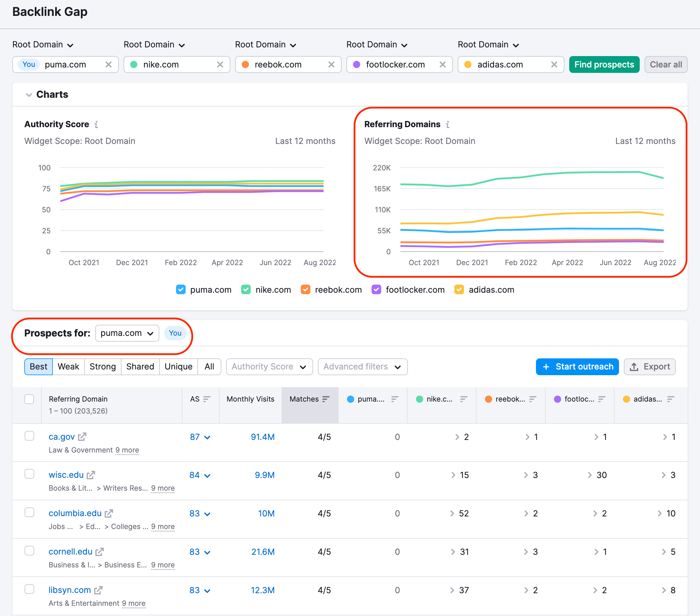The image size is (700, 616).
Task: Switch to the Weak tab
Action: click(x=68, y=367)
